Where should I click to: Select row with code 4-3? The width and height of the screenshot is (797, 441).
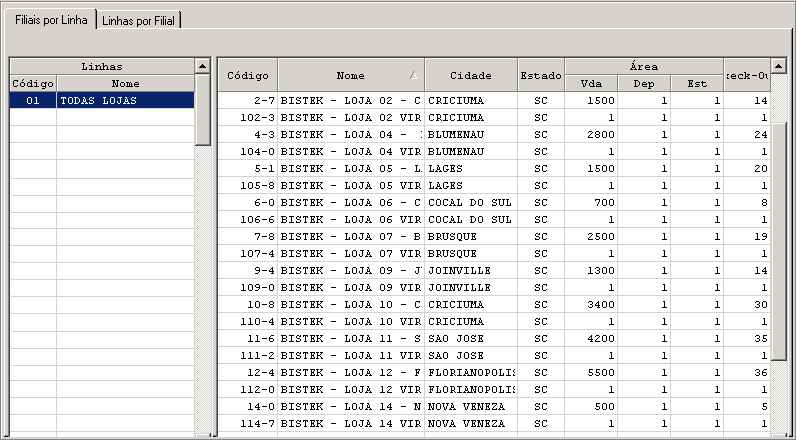coord(494,135)
